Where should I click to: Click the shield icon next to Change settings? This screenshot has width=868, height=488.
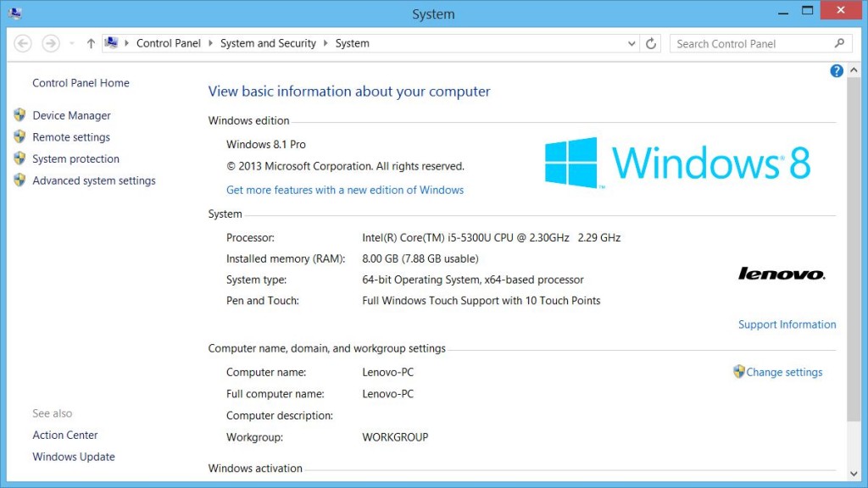tap(737, 372)
